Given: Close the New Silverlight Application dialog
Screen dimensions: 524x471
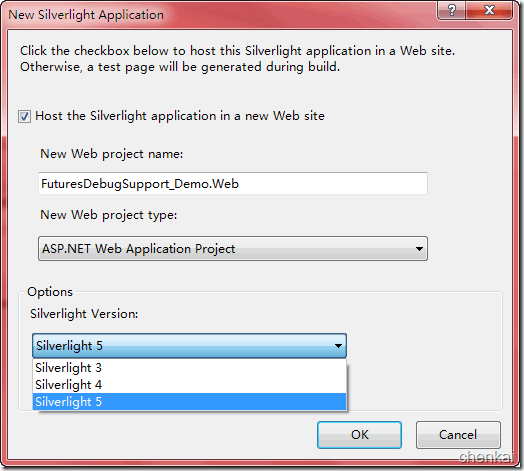Looking at the screenshot, I should coord(489,11).
